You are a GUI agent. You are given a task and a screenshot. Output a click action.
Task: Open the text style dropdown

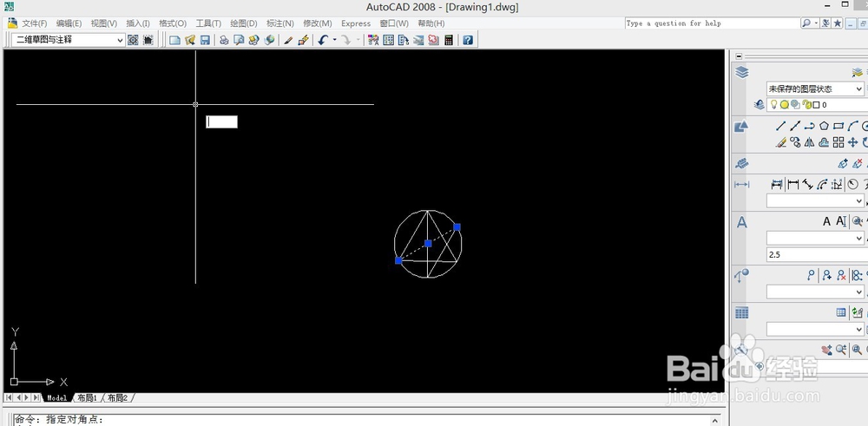coord(815,238)
